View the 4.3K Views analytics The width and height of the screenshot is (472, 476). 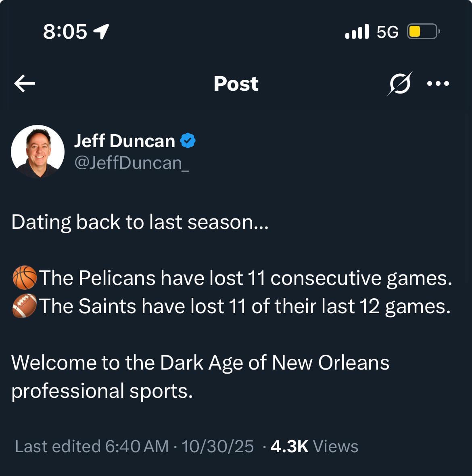click(x=314, y=446)
